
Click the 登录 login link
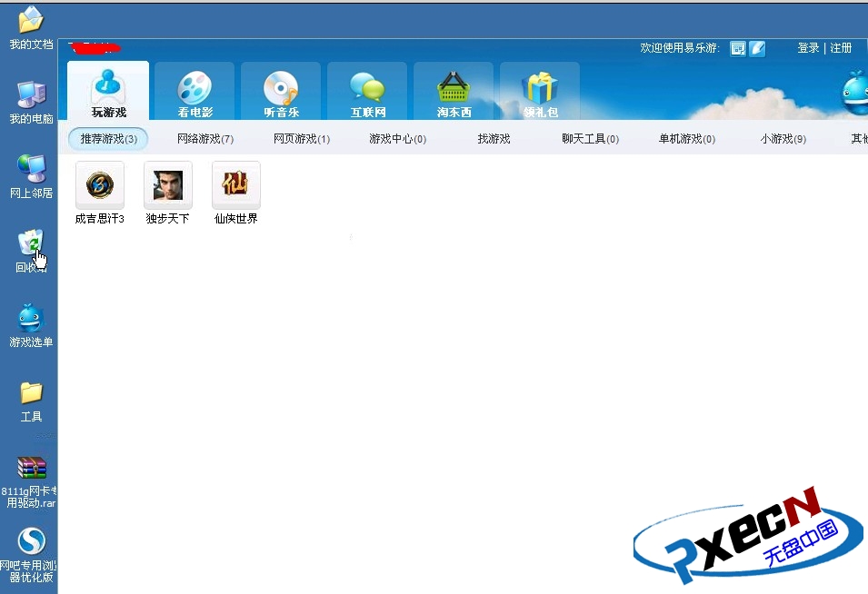tap(807, 48)
